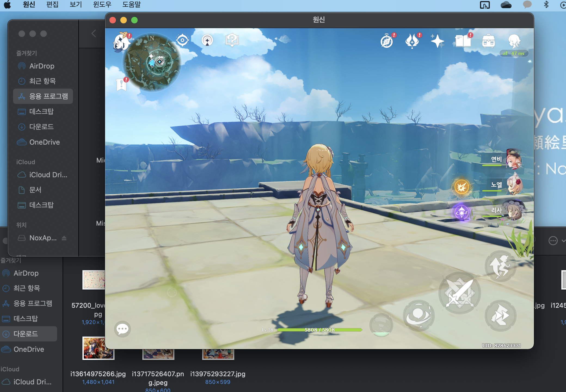Screen dimensions: 566x392
Task: Open the Adventurer Handbook book icon
Action: (463, 41)
